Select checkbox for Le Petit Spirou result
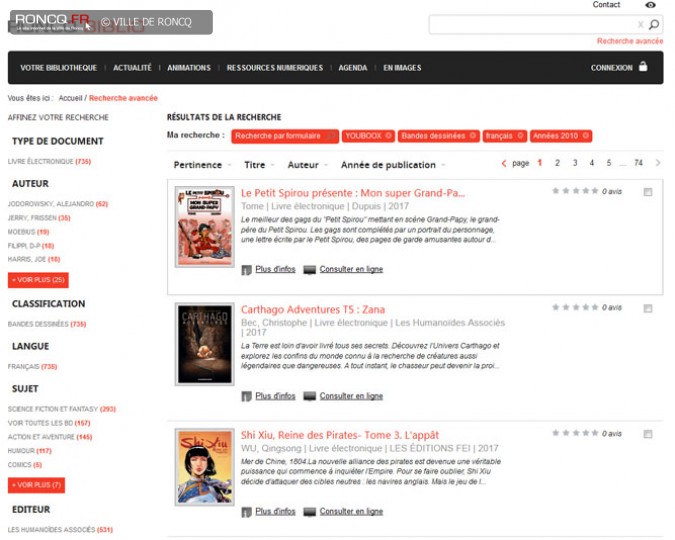Viewport: 675px width, 540px height. (x=648, y=192)
